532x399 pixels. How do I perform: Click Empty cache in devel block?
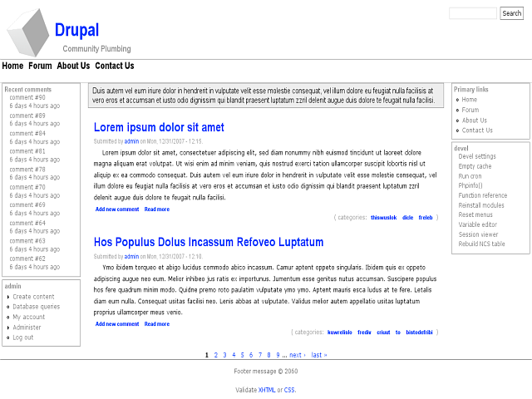(475, 166)
